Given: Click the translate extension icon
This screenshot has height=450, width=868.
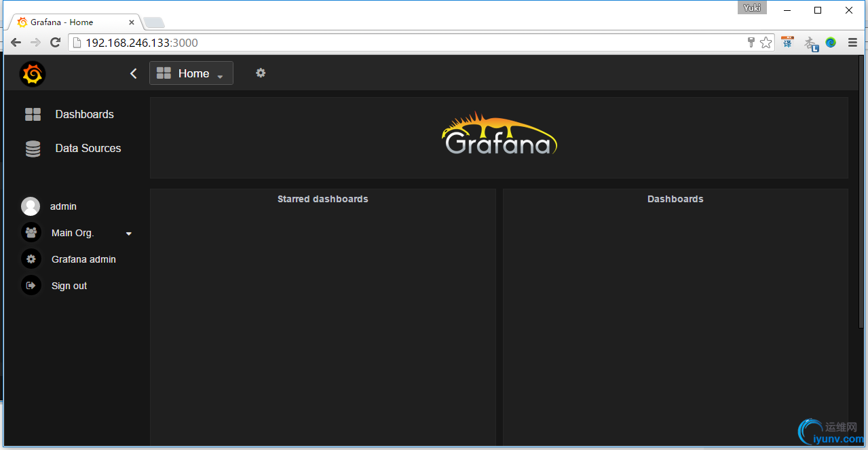Looking at the screenshot, I should (x=787, y=42).
